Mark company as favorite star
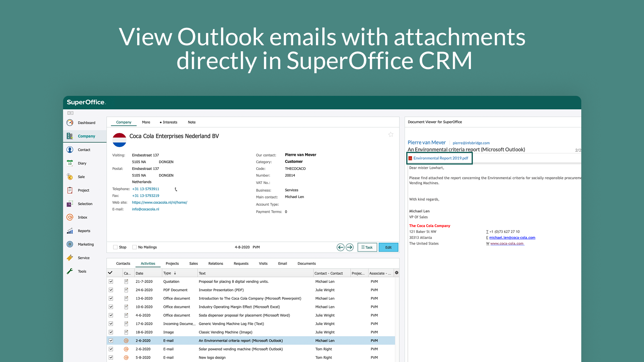The width and height of the screenshot is (644, 362). 391,134
